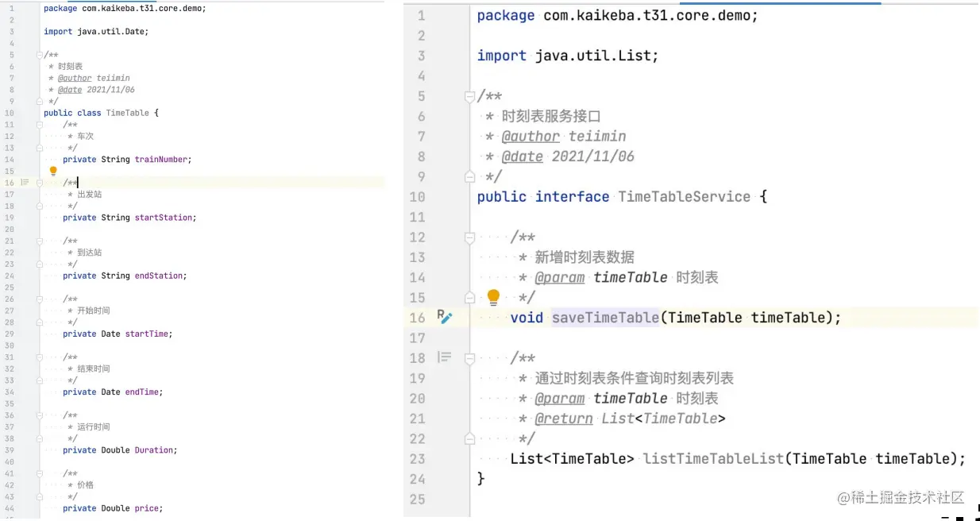Image resolution: width=980 pixels, height=521 pixels.
Task: Click the @param tag above saveTimeTable
Action: point(560,277)
